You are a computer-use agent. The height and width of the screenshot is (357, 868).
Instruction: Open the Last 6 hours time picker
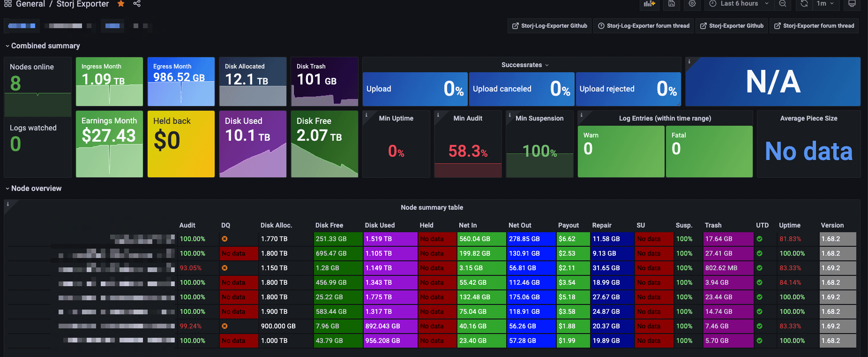pyautogui.click(x=739, y=4)
